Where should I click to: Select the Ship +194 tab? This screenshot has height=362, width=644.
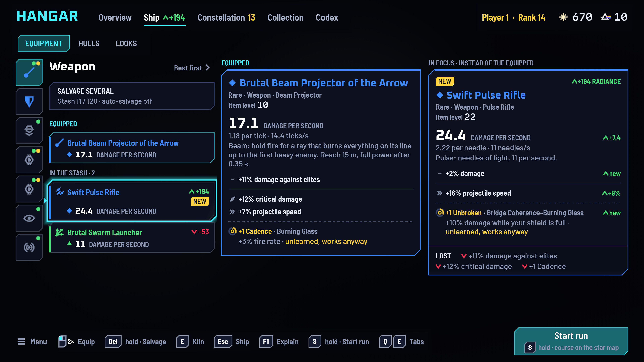[x=165, y=18]
